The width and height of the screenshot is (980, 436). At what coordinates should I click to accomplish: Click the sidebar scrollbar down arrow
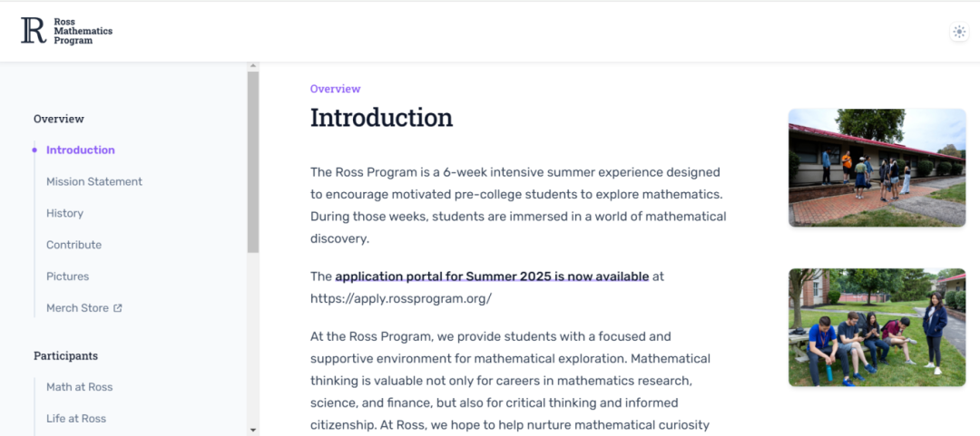(x=253, y=430)
